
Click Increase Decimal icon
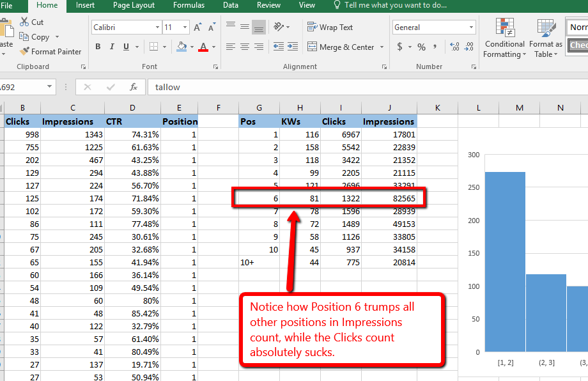pos(454,47)
